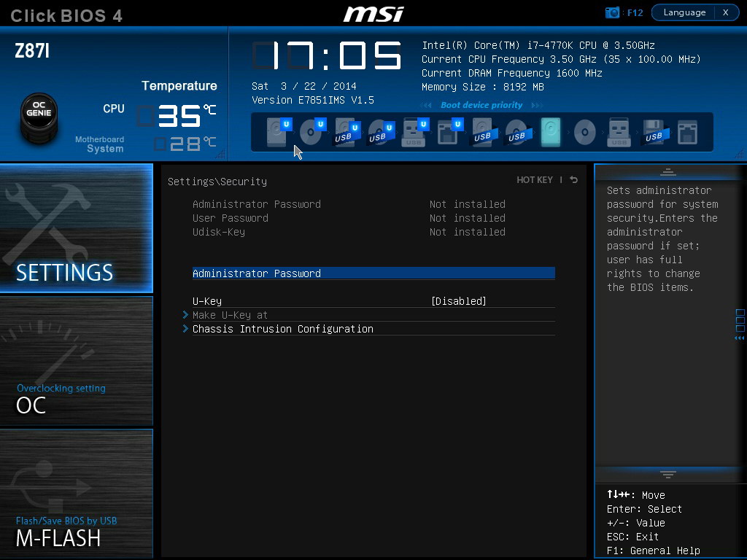Select the last network boot device icon
This screenshot has width=747, height=560.
[687, 133]
